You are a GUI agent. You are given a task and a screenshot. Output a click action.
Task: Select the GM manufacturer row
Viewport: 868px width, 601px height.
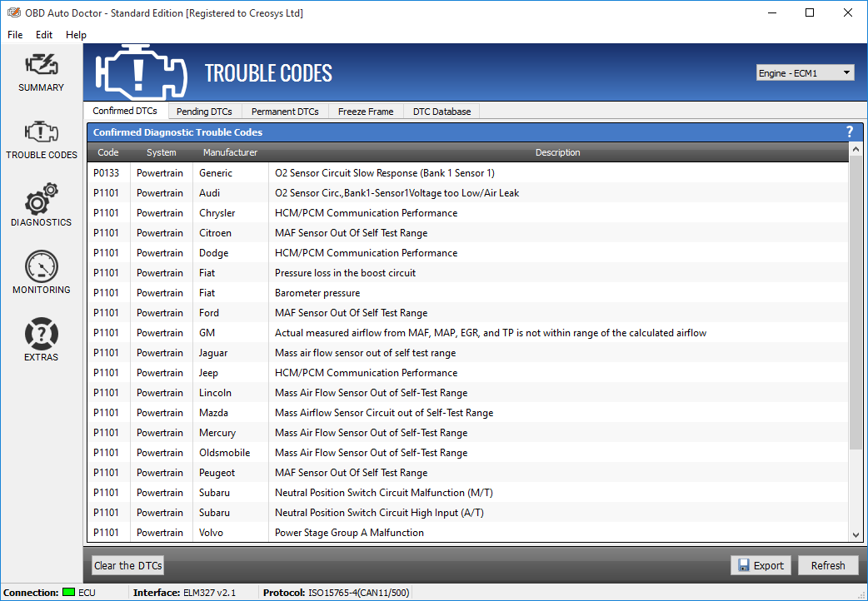[x=468, y=333]
